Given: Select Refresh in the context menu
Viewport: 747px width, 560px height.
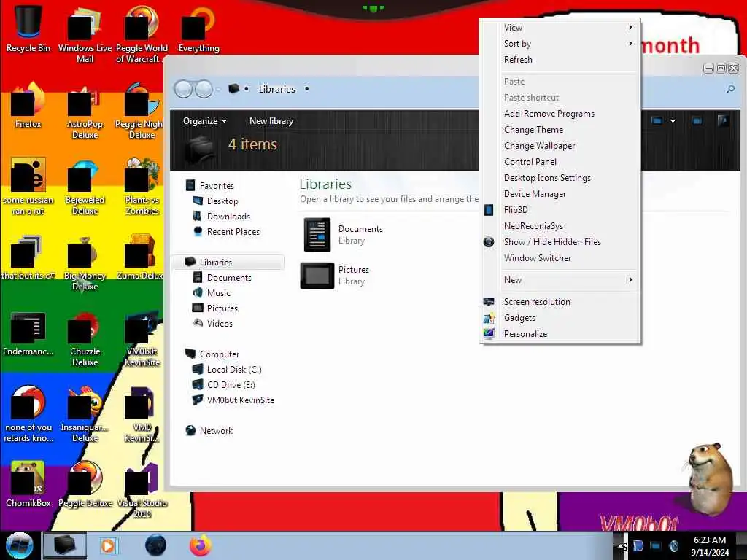Looking at the screenshot, I should pos(560,60).
